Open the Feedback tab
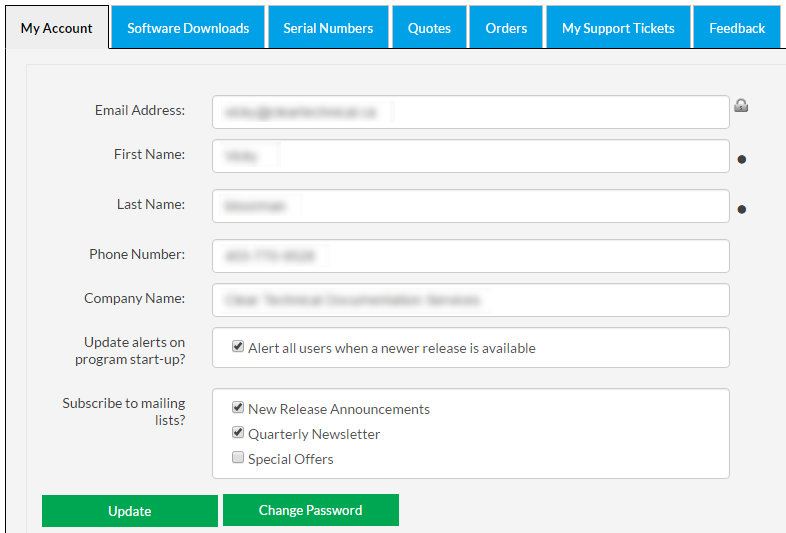 (737, 28)
